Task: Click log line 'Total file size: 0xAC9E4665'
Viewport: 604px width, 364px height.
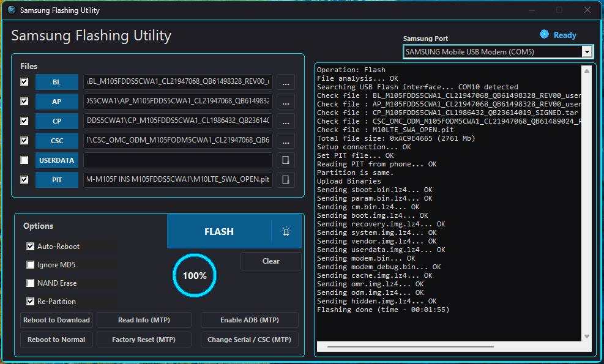Action: pos(375,138)
